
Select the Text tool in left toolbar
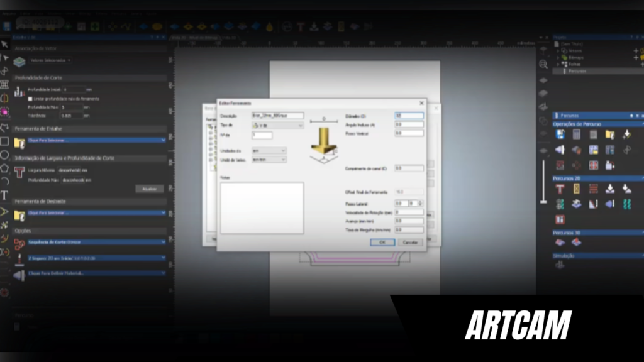[x=4, y=195]
